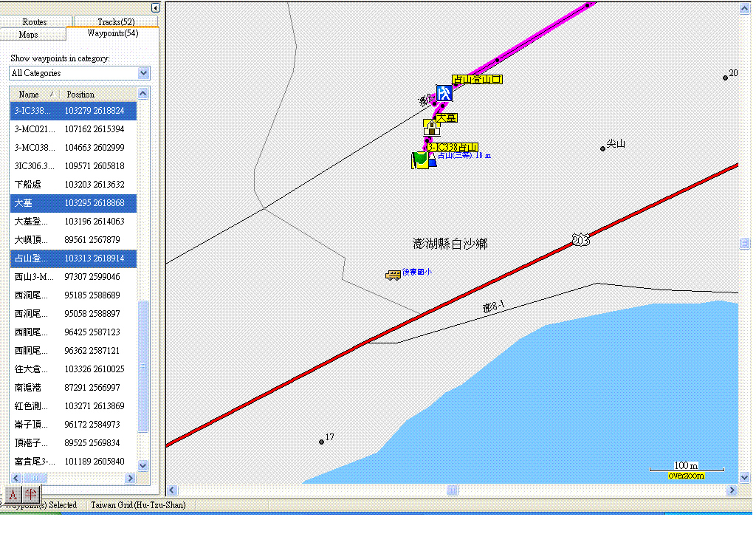Select the 富貴尾3 waypoint row
This screenshot has height=548, width=756.
point(73,462)
